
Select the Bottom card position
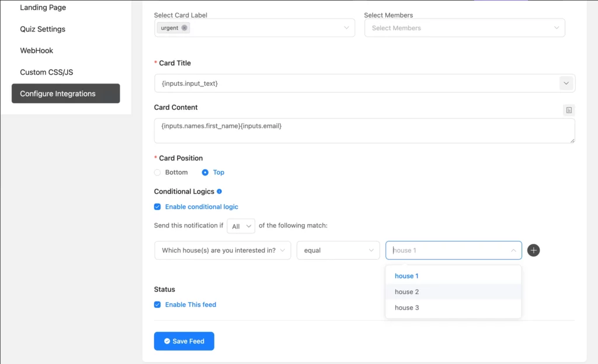coord(157,173)
